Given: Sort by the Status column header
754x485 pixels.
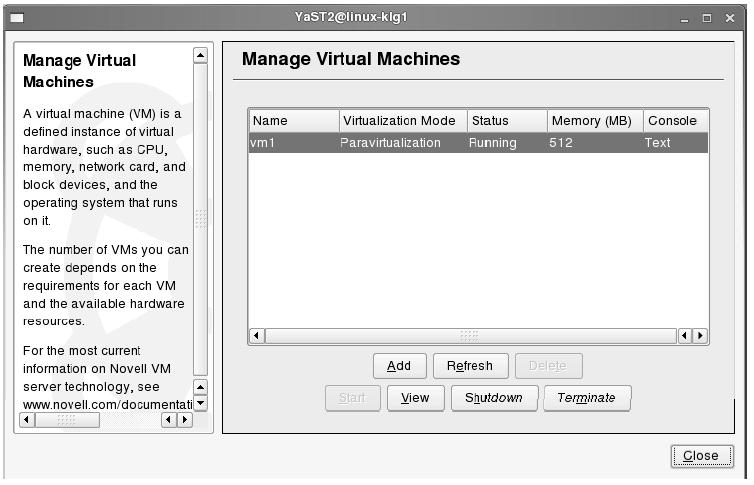Looking at the screenshot, I should point(506,121).
